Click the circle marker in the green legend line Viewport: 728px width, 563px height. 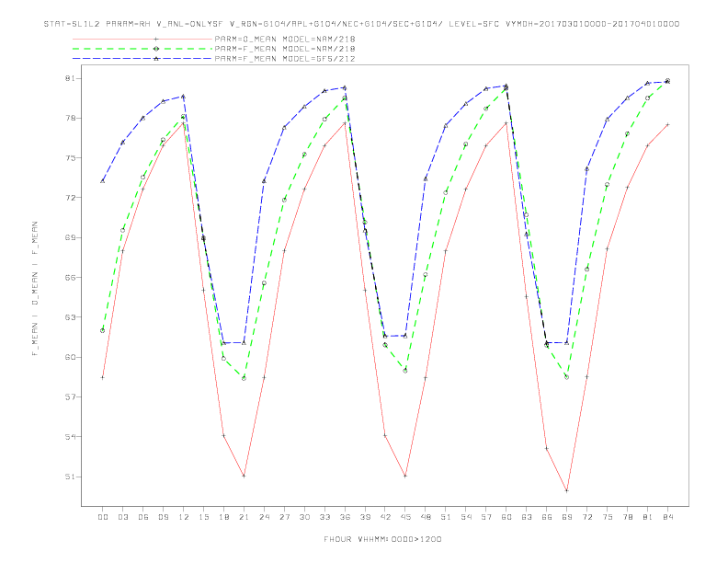pyautogui.click(x=156, y=49)
